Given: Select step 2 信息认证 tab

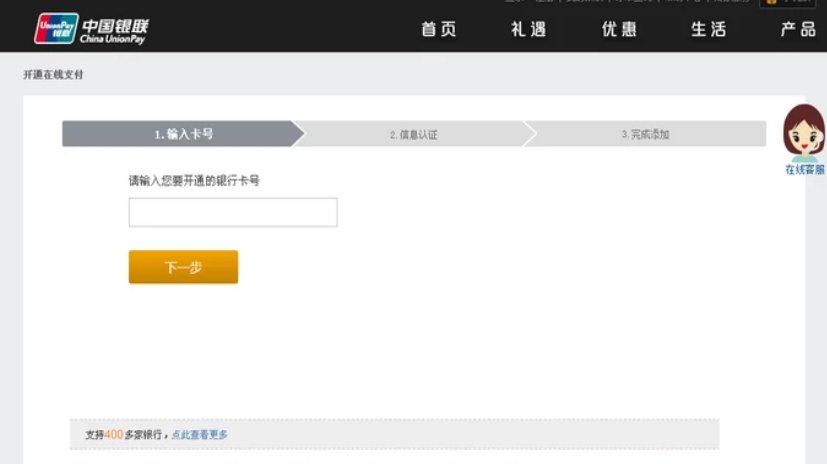Looking at the screenshot, I should click(414, 134).
